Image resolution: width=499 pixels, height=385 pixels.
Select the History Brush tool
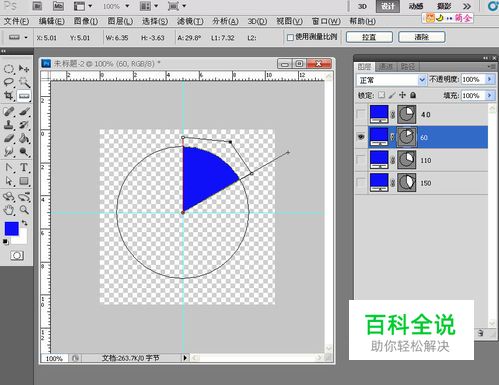pos(24,125)
